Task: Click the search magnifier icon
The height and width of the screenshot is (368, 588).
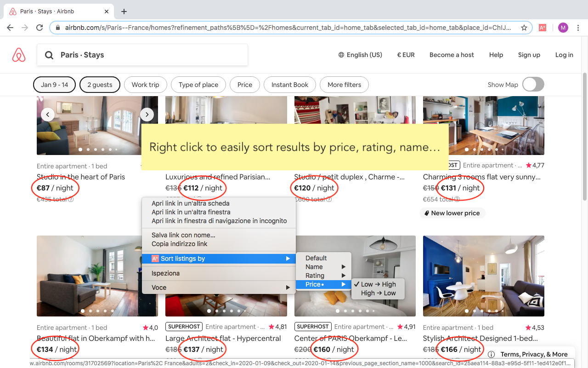Action: 49,55
